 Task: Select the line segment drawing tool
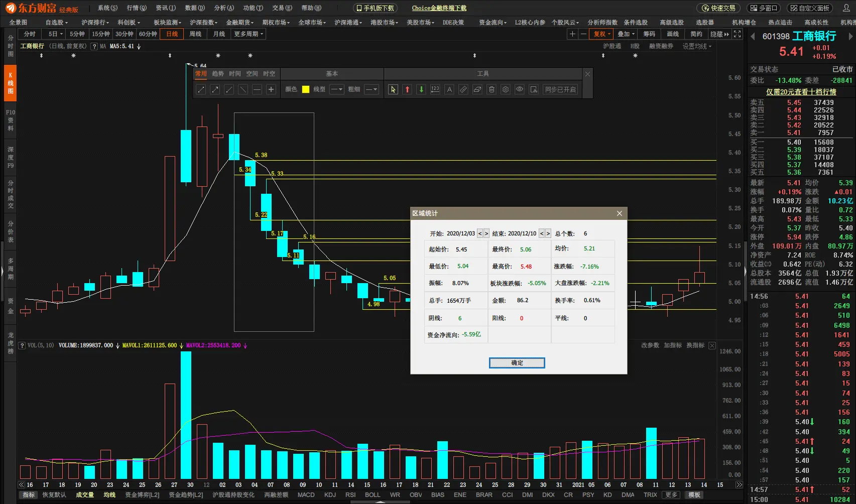[x=201, y=89]
